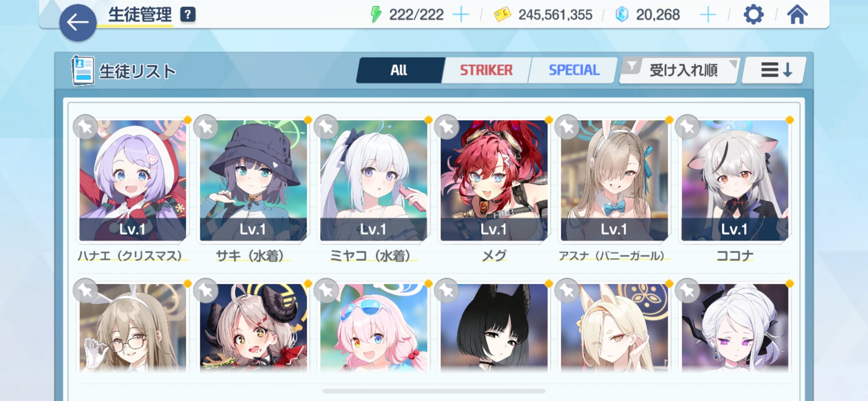Image resolution: width=868 pixels, height=401 pixels.
Task: Select the All tab
Action: 399,70
